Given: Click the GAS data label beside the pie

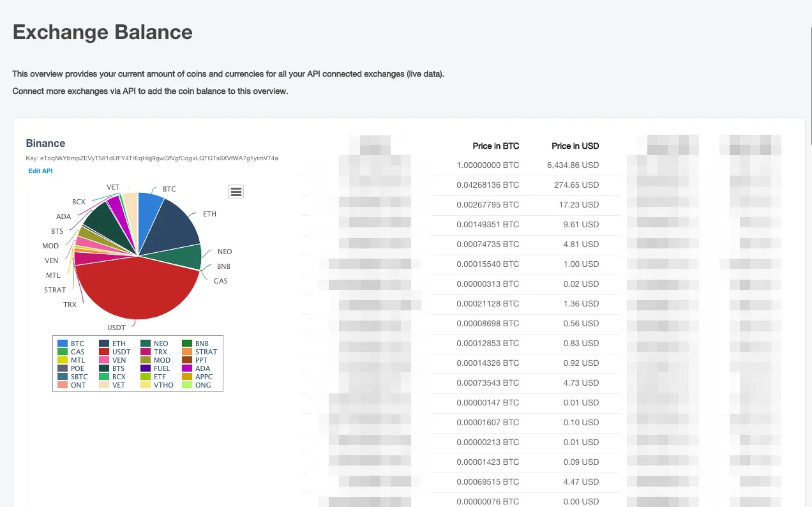Looking at the screenshot, I should click(220, 281).
